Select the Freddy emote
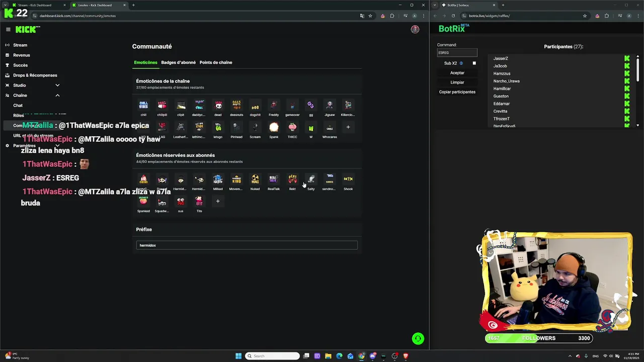Image resolution: width=644 pixels, height=362 pixels. [x=274, y=105]
